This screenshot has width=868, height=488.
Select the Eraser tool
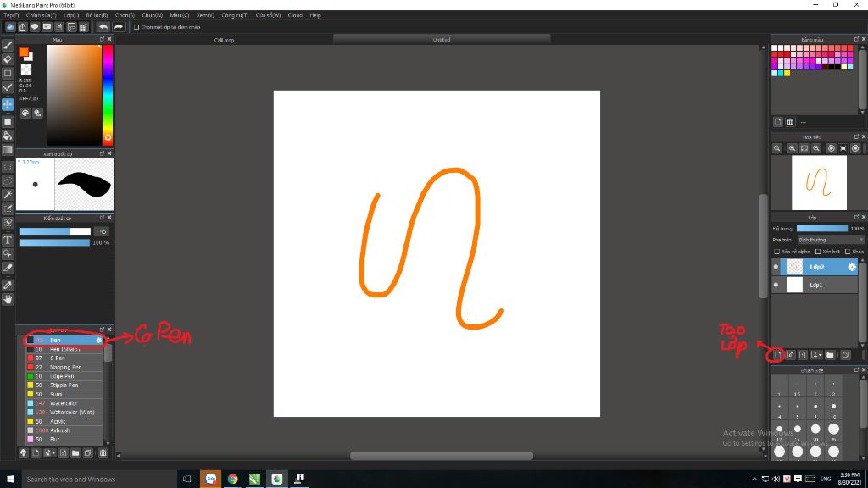(x=8, y=59)
